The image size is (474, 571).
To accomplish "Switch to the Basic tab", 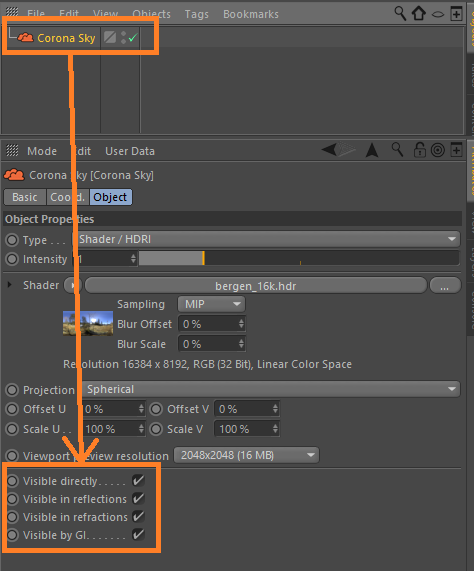I will tap(25, 197).
